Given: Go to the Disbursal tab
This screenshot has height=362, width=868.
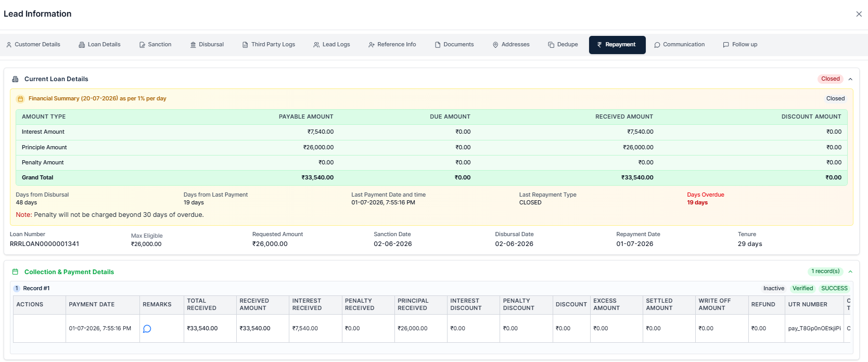Looking at the screenshot, I should (x=207, y=45).
